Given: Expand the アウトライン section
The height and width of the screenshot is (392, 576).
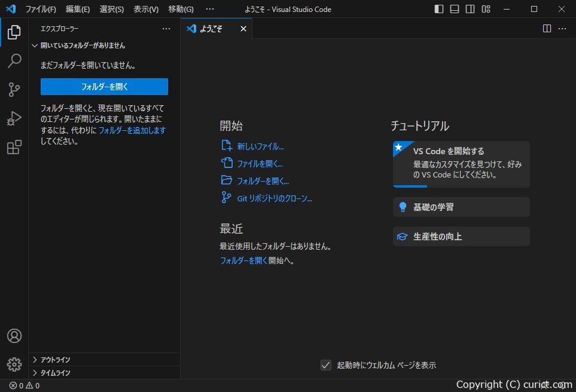Looking at the screenshot, I should [104, 360].
